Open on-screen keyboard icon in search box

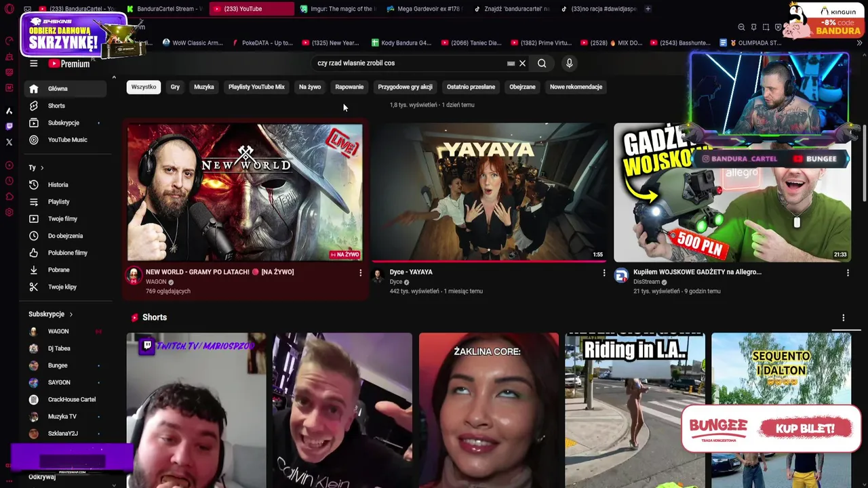tap(511, 63)
